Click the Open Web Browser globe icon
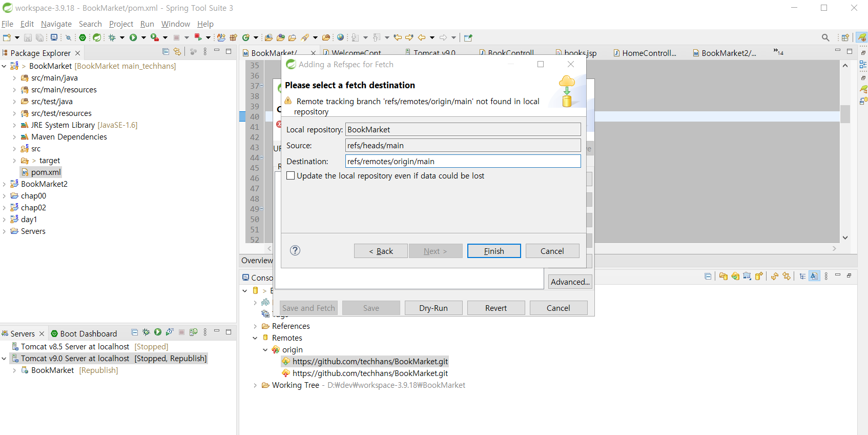This screenshot has width=868, height=435. [x=340, y=37]
